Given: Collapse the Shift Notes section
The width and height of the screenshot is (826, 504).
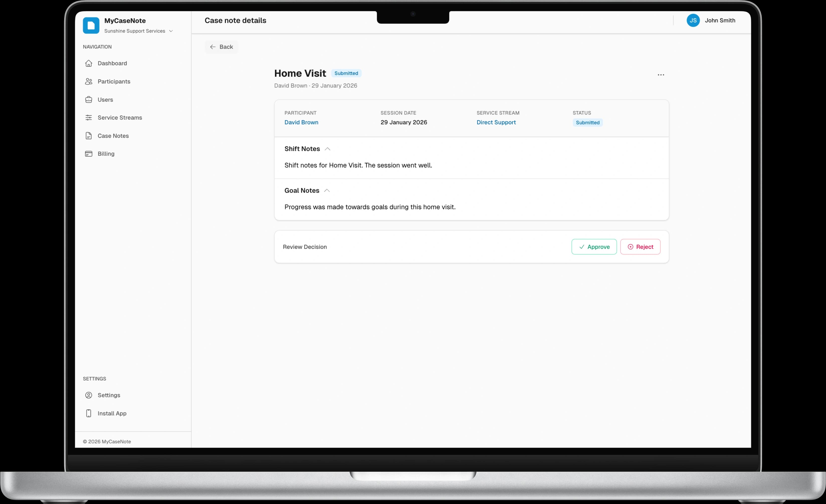Looking at the screenshot, I should pos(328,149).
